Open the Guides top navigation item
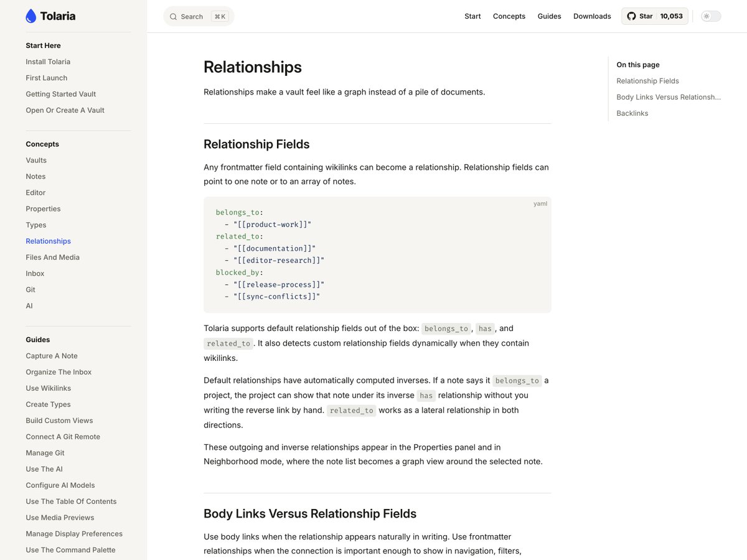The height and width of the screenshot is (560, 747). click(550, 16)
